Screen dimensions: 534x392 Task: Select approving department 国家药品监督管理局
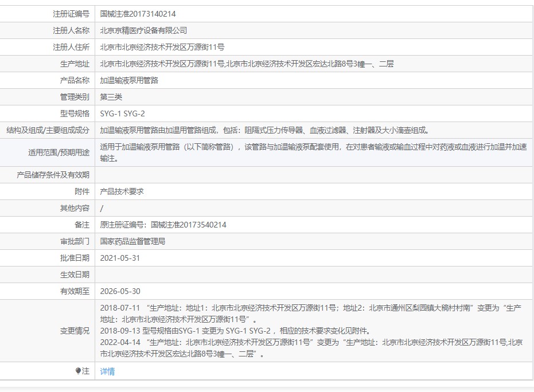132,242
